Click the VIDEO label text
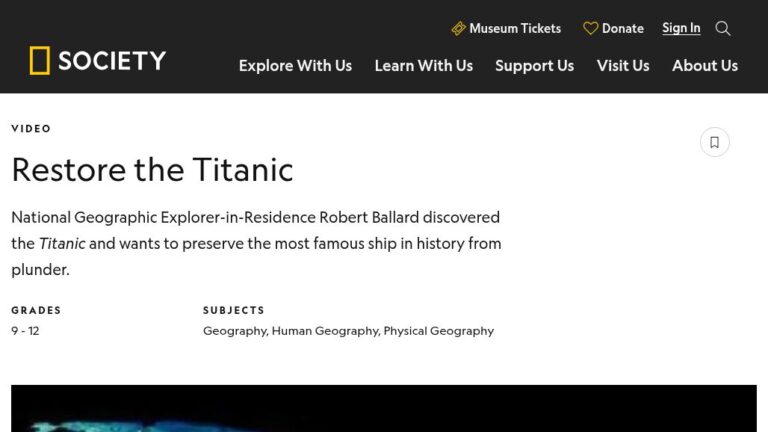Viewport: 768px width, 432px height. 31,128
